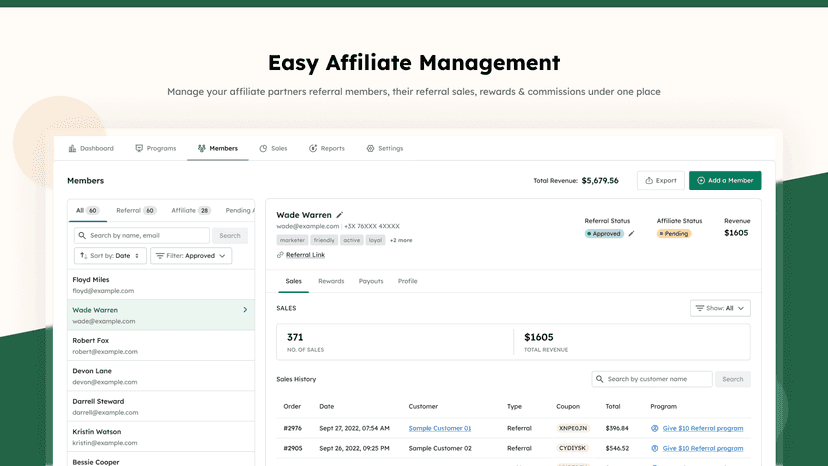Switch to the Payouts sub-tab
Image resolution: width=828 pixels, height=466 pixels.
[x=371, y=281]
